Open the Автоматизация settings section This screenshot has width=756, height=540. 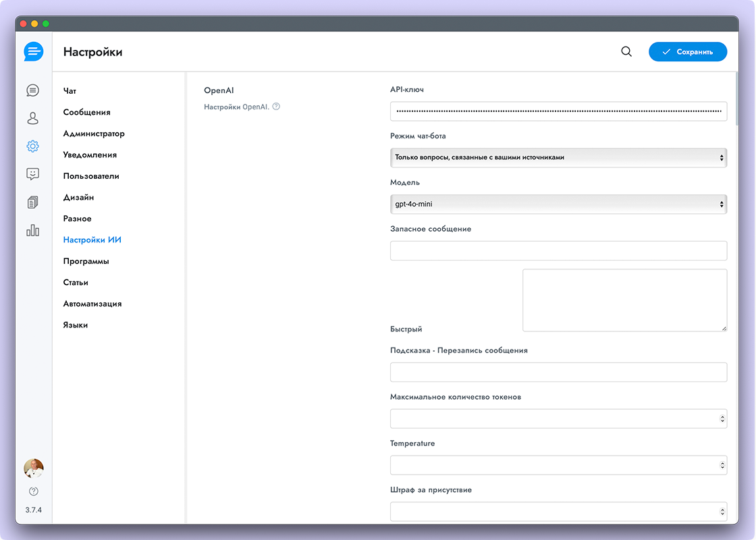(x=92, y=304)
